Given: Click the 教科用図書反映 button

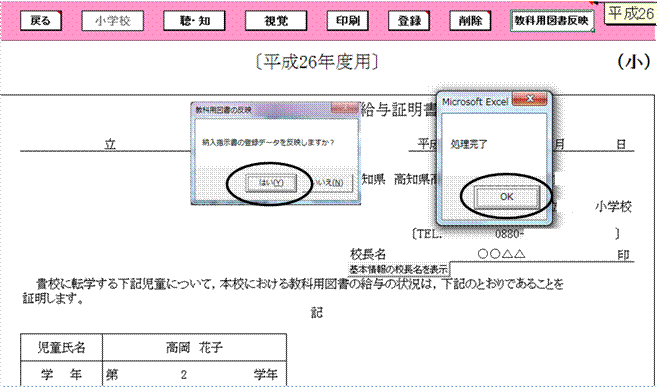Looking at the screenshot, I should point(552,21).
